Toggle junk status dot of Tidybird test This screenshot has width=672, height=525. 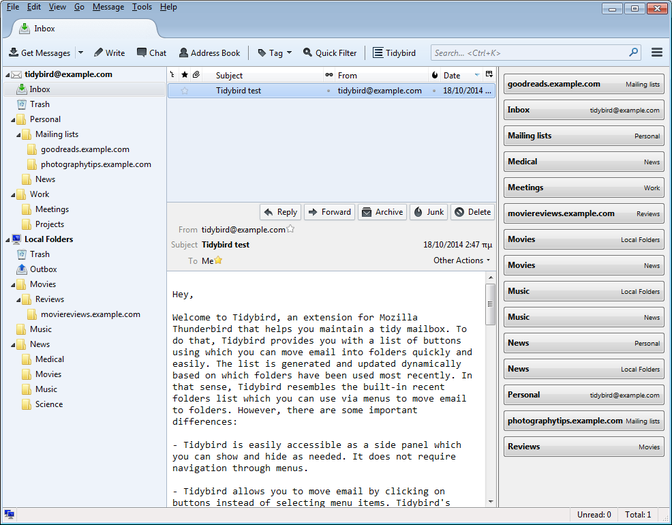point(434,91)
